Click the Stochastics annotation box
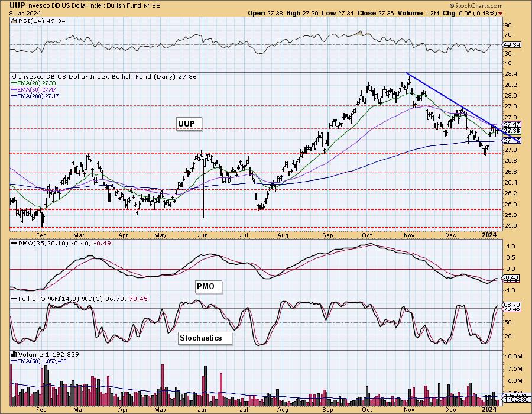The height and width of the screenshot is (414, 532). pyautogui.click(x=205, y=338)
